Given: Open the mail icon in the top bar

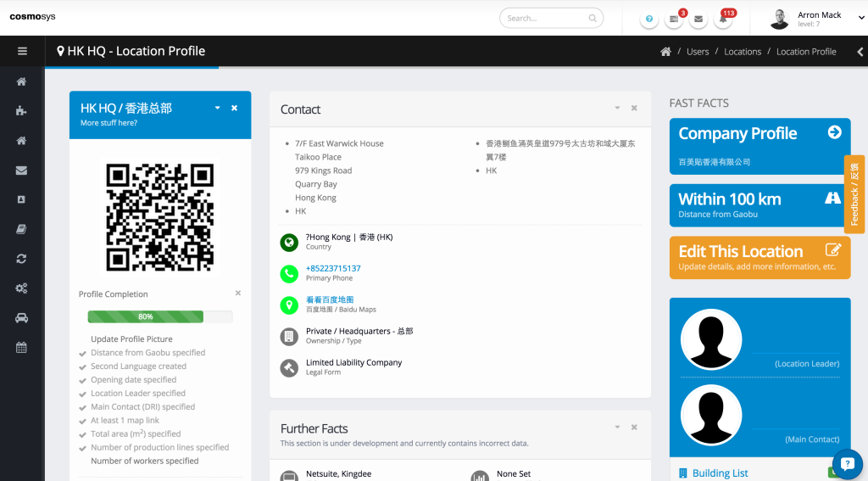Looking at the screenshot, I should click(x=698, y=19).
